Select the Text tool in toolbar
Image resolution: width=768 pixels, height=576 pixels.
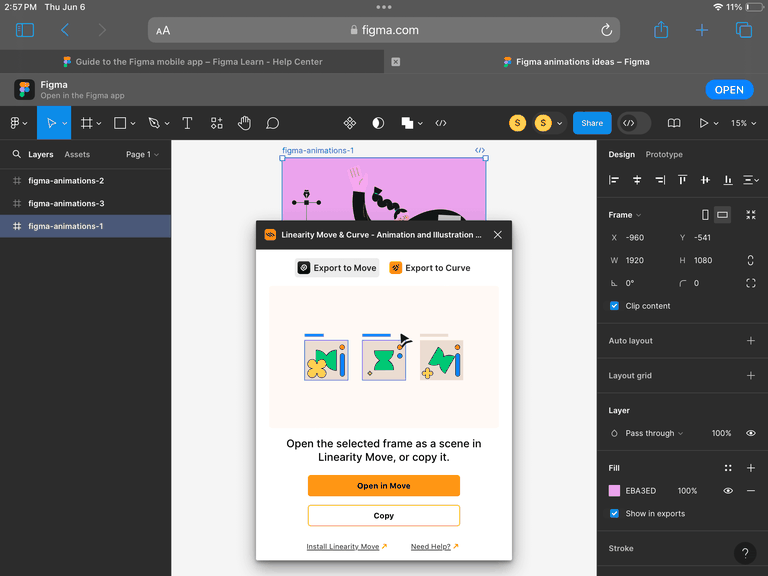[x=187, y=123]
